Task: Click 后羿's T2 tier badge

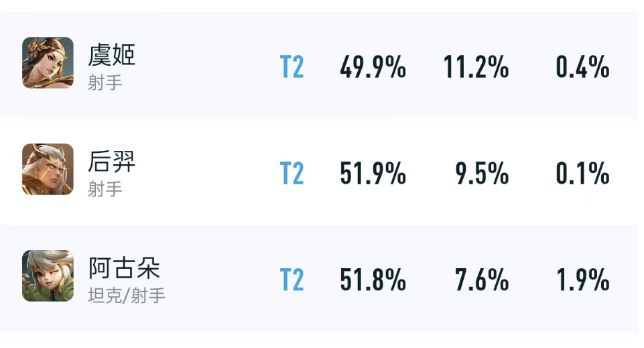Action: coord(292,173)
